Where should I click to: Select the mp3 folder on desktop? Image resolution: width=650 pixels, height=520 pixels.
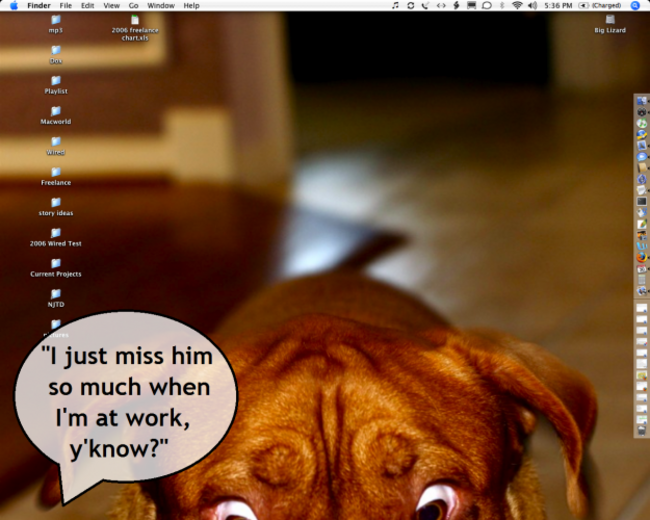(x=56, y=24)
